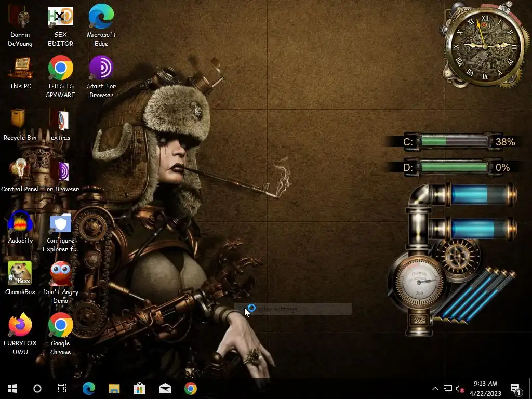Click the Google Chrome desktop icon
Viewport: 532px width, 399px height.
pyautogui.click(x=60, y=334)
